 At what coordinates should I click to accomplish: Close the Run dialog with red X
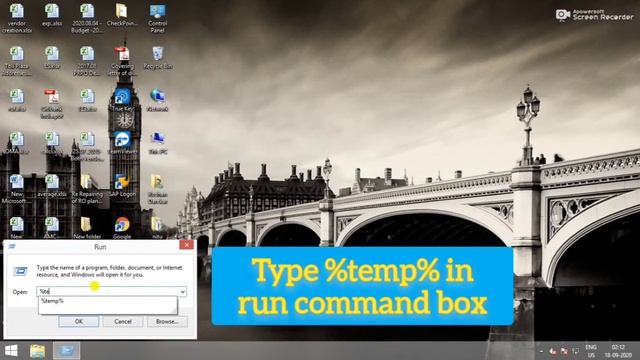pyautogui.click(x=187, y=244)
